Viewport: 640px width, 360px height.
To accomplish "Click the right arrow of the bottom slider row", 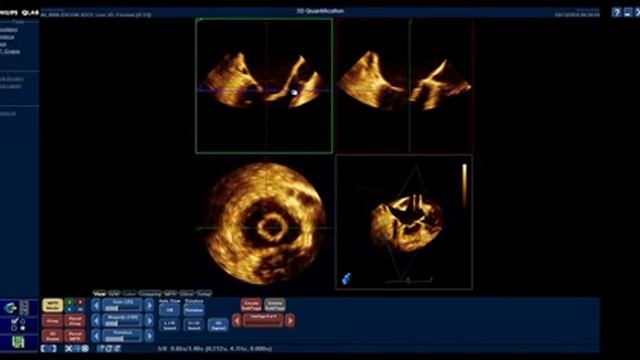I will coord(149,336).
